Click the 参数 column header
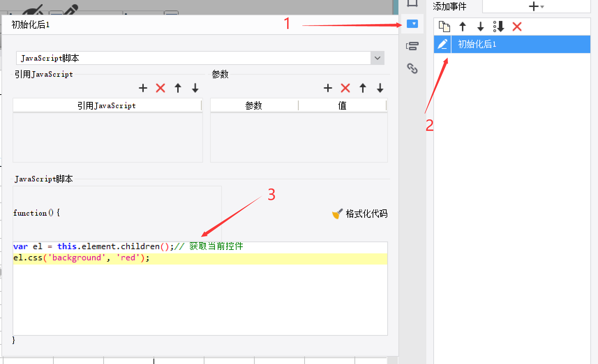 [254, 105]
